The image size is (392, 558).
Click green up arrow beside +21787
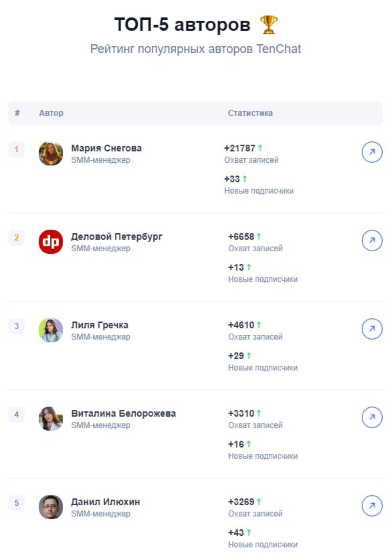pyautogui.click(x=260, y=148)
